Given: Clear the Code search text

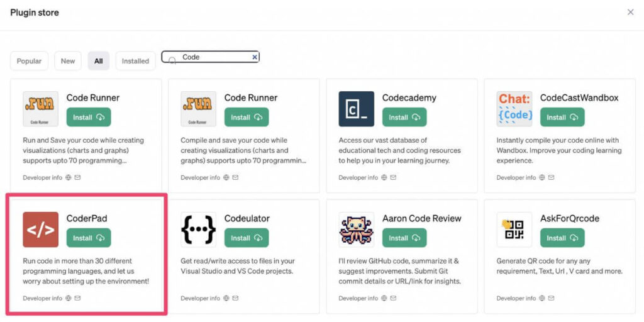Looking at the screenshot, I should (x=255, y=57).
